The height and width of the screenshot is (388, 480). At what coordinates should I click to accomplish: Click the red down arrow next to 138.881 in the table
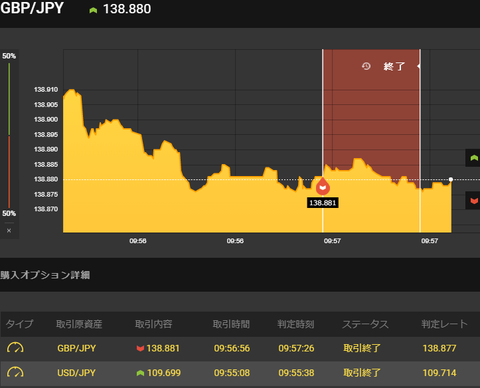tap(140, 349)
